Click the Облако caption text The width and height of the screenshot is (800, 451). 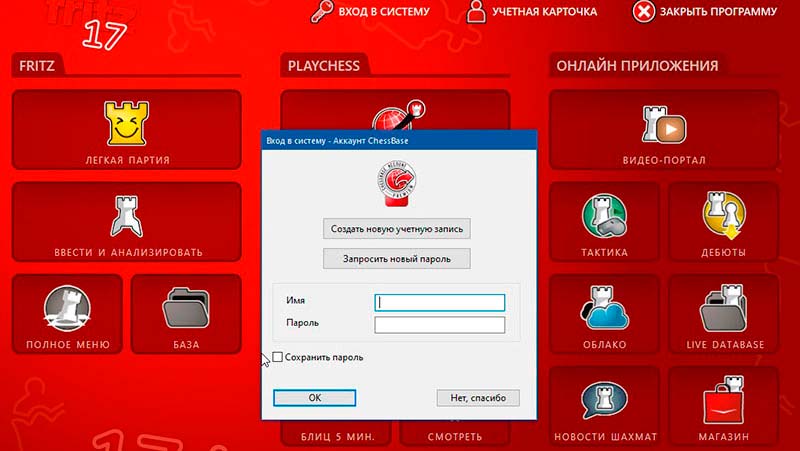click(605, 345)
